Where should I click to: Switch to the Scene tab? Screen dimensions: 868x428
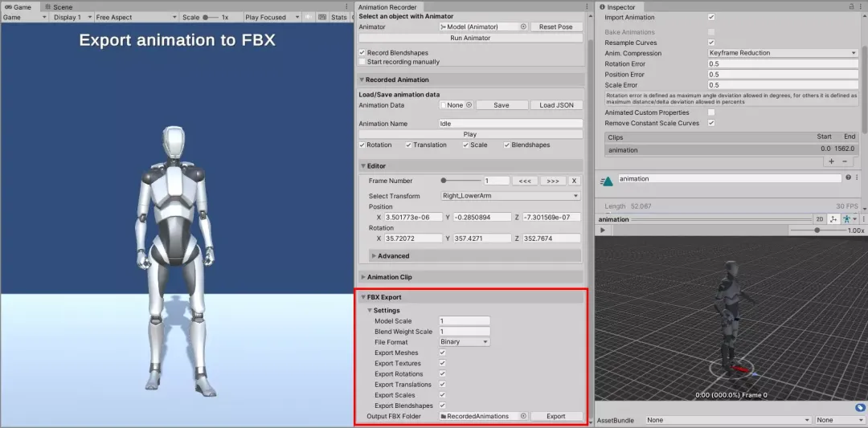[59, 6]
